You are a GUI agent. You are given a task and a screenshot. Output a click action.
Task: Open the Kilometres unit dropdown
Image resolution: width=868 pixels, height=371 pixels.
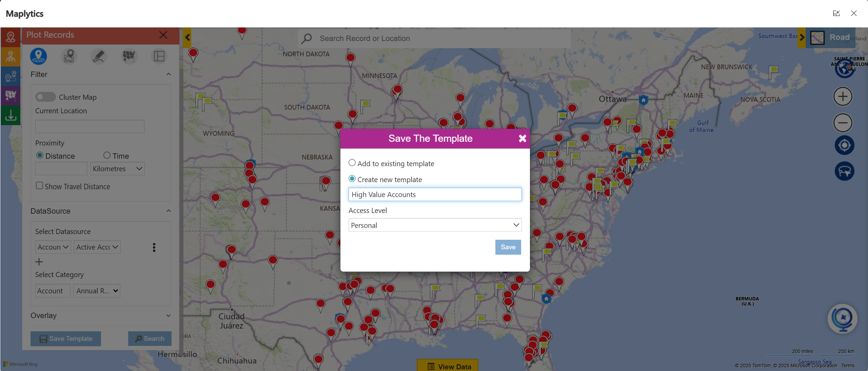pos(117,169)
